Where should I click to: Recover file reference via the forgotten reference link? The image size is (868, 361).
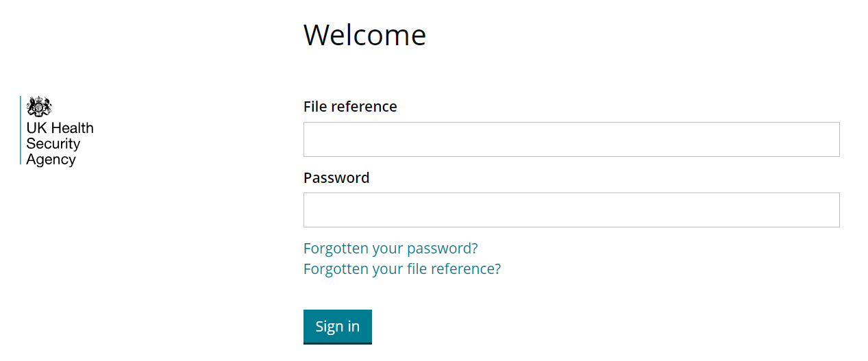[x=402, y=269]
